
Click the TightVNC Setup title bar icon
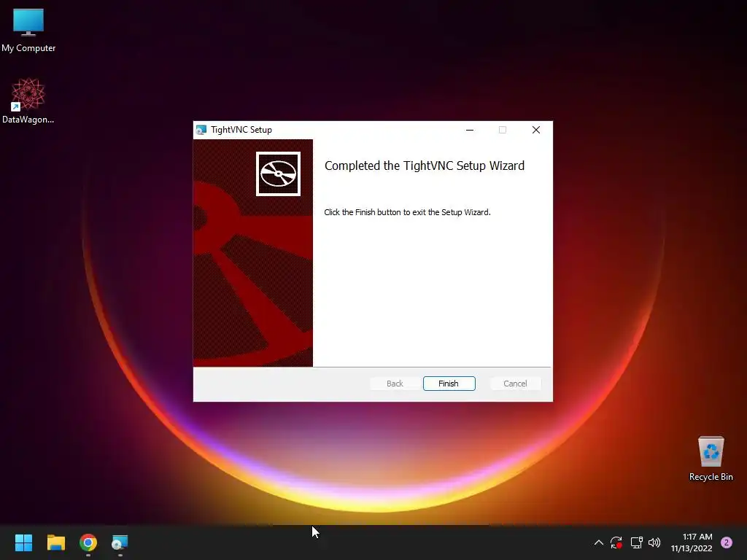click(201, 130)
